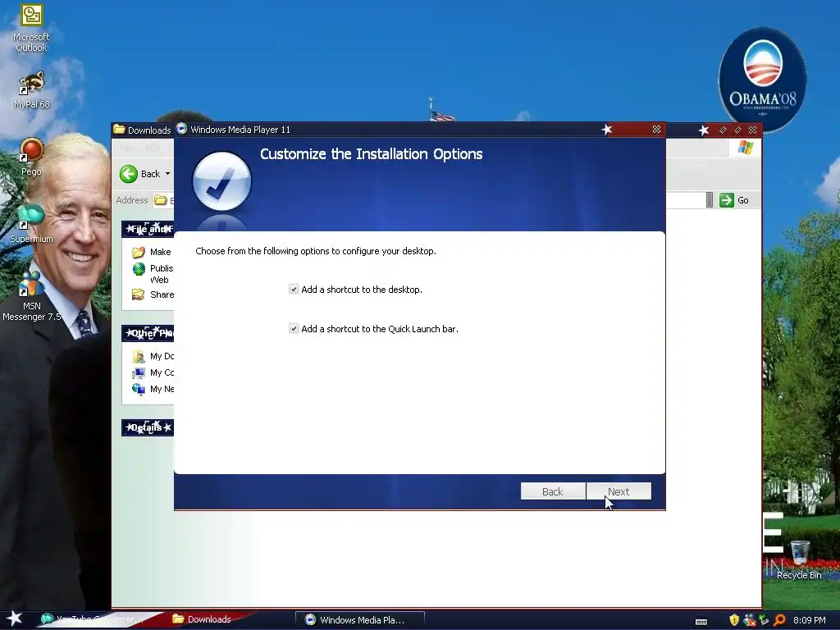
Task: Click 'Publish to Web' task in Downloads sidebar
Action: [153, 274]
